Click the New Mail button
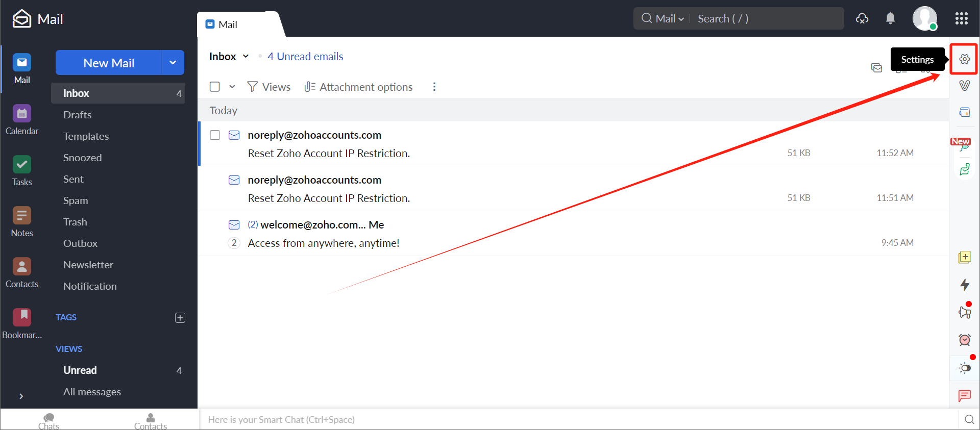Viewport: 980px width, 430px height. 109,63
